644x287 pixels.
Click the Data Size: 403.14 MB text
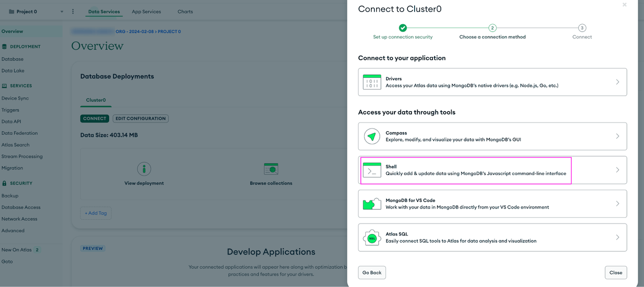[x=109, y=135]
